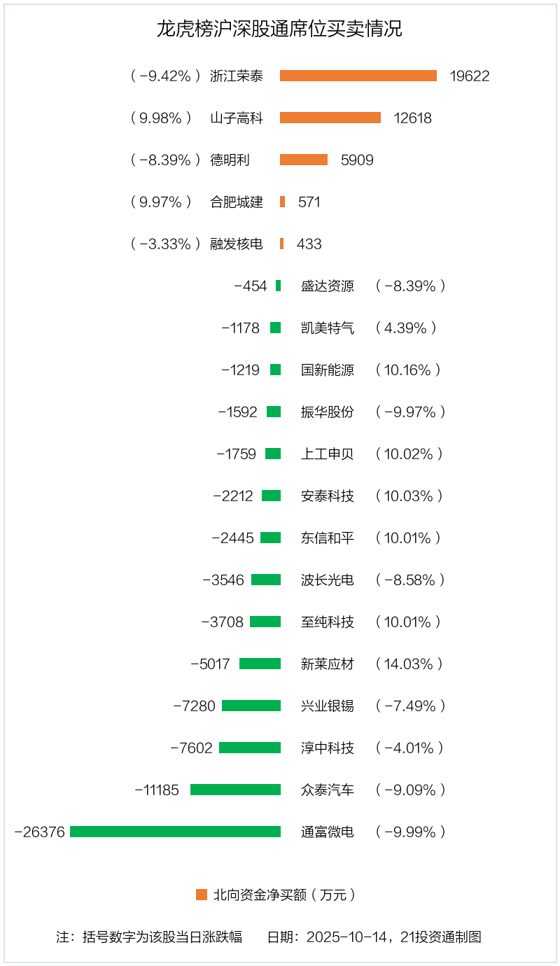Click the footnote date 2025-10-14 text
Viewport: 560px width, 966px height.
[347, 937]
